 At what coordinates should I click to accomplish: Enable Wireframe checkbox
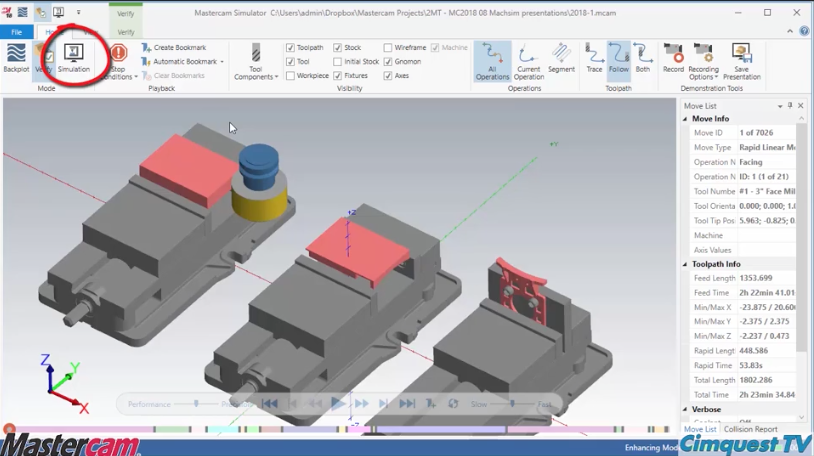tap(388, 47)
